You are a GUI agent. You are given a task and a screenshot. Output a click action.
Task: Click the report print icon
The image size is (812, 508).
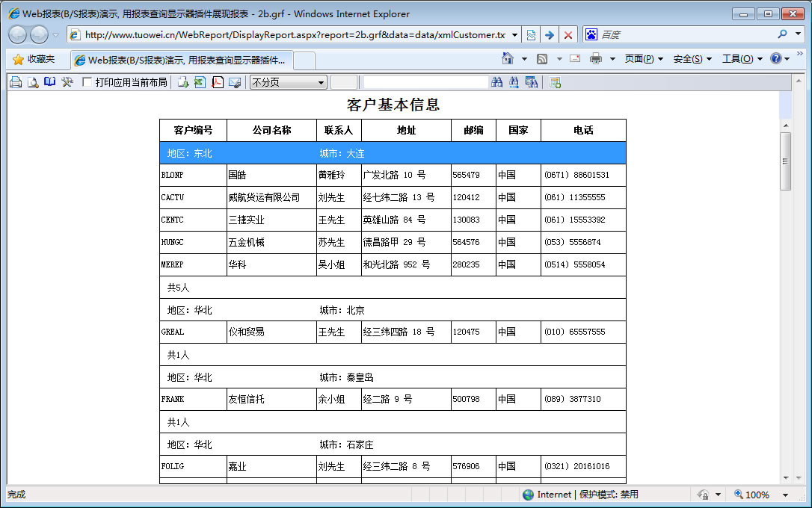pos(16,82)
